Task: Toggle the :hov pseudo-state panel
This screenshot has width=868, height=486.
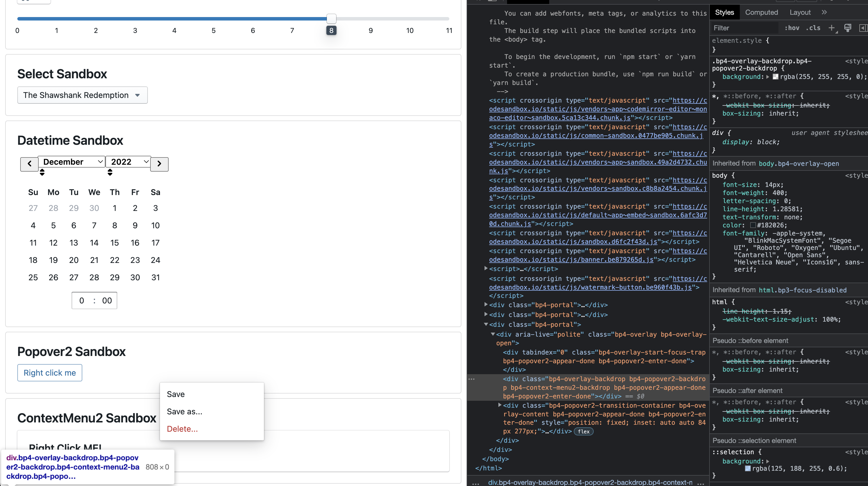Action: coord(792,28)
